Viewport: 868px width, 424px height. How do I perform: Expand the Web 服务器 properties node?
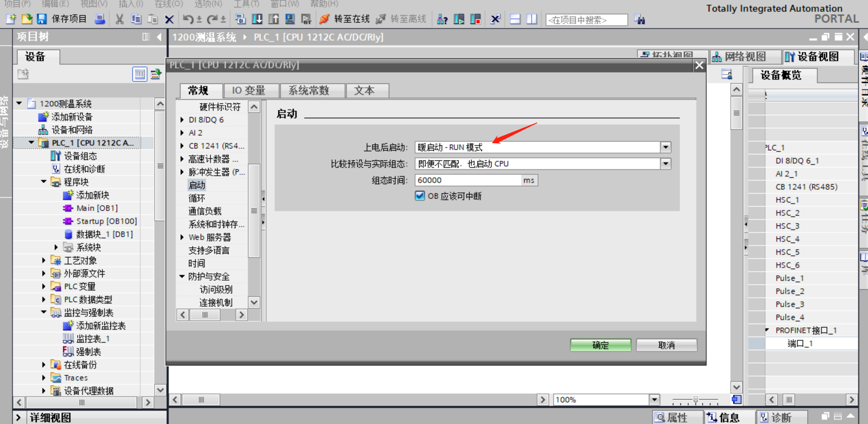[x=182, y=237]
